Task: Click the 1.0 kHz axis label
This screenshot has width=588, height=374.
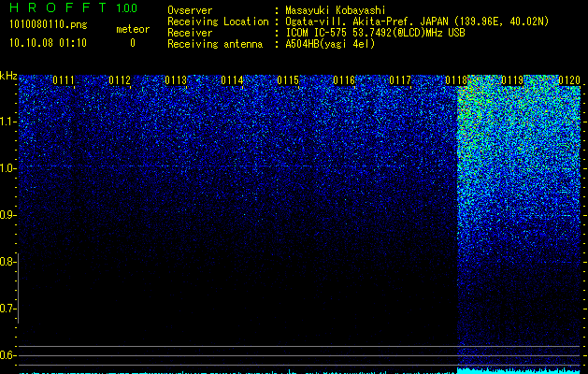Action: point(7,168)
